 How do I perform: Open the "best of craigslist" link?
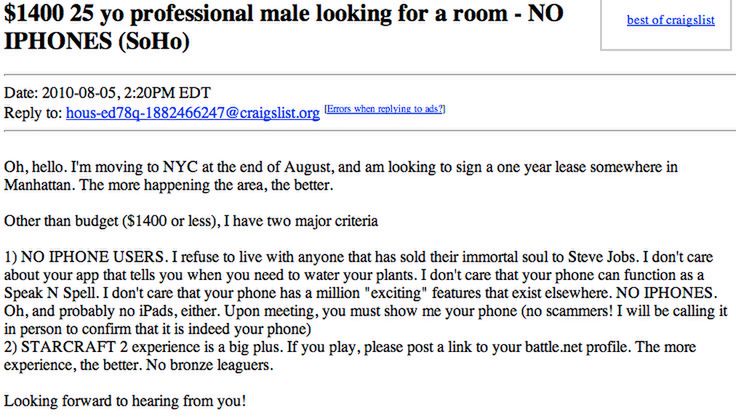point(670,20)
